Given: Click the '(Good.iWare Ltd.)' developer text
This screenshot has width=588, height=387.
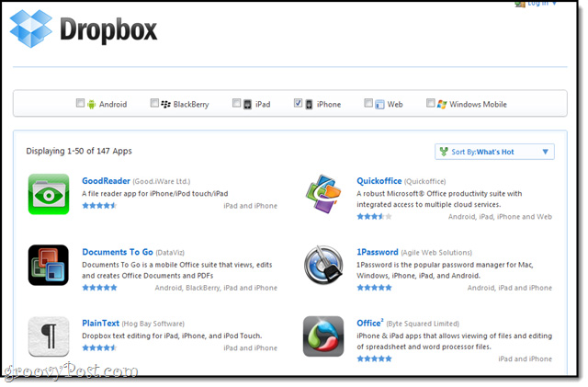Looking at the screenshot, I should tap(162, 182).
